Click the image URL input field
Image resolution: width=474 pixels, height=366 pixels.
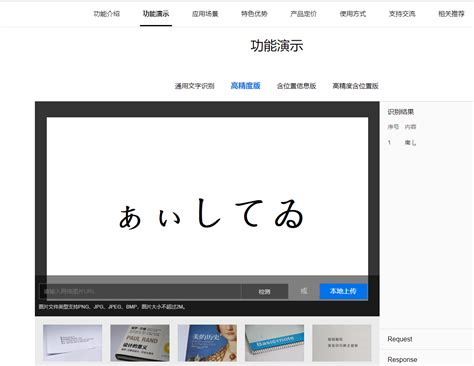click(x=140, y=291)
